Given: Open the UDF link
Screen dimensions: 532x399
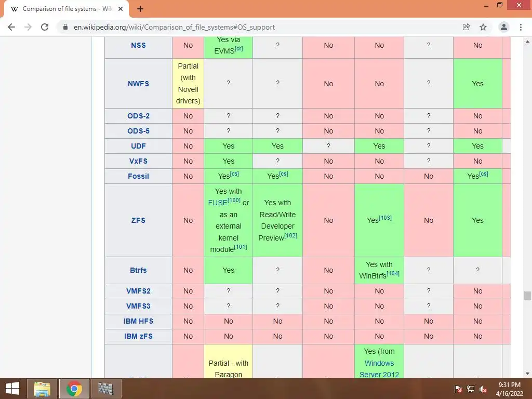Looking at the screenshot, I should click(x=138, y=146).
